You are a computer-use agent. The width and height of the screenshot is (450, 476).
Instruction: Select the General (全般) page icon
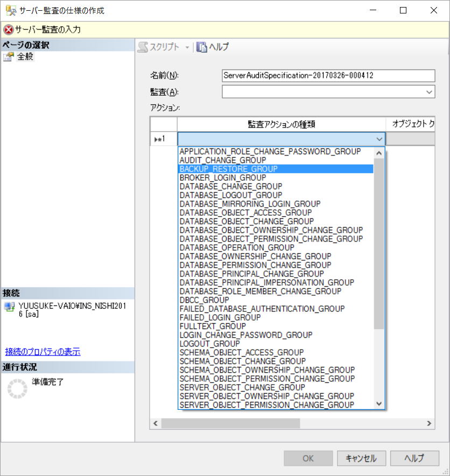click(9, 57)
